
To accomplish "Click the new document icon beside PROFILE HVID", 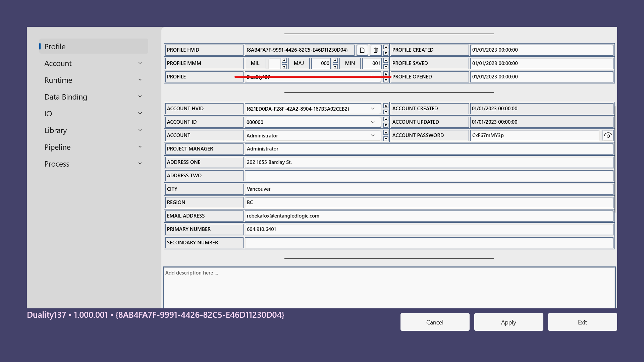I will [362, 50].
